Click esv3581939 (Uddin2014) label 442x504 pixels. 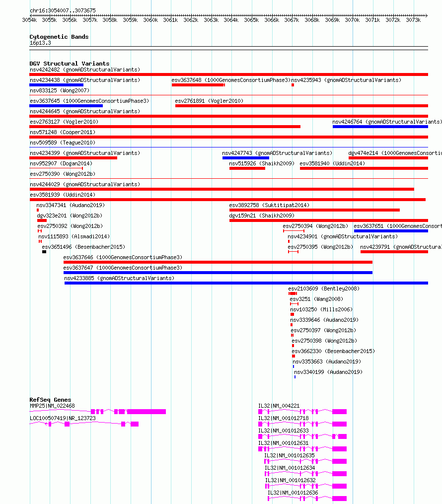point(63,195)
